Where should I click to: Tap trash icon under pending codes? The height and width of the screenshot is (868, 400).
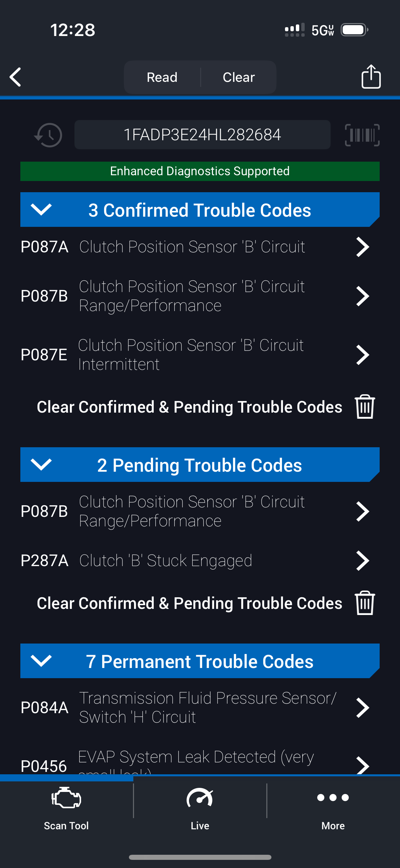point(365,603)
